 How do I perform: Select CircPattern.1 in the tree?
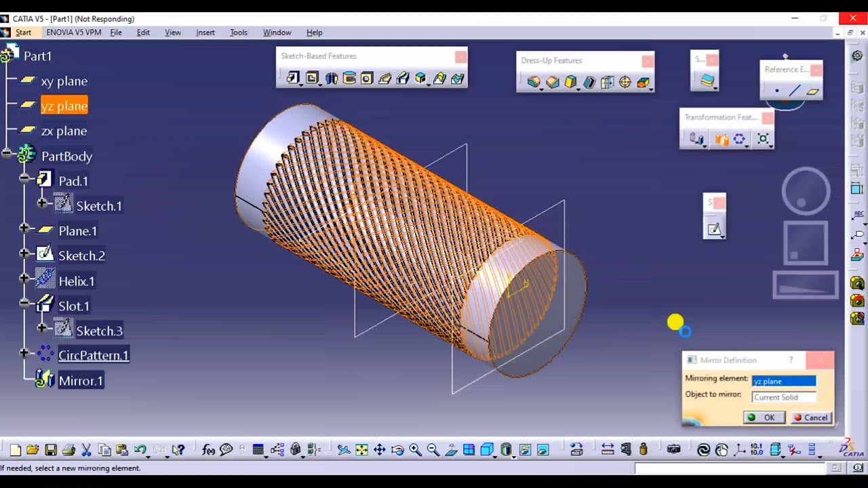94,355
